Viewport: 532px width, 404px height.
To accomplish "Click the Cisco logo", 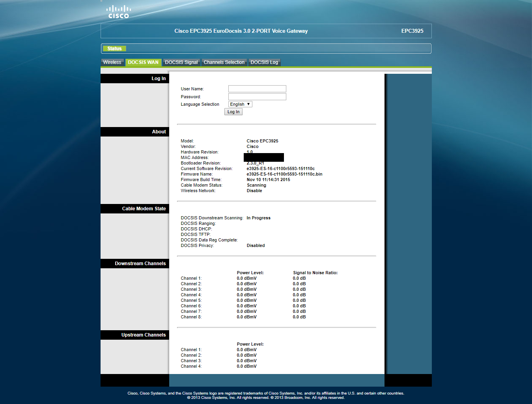I will tap(119, 12).
